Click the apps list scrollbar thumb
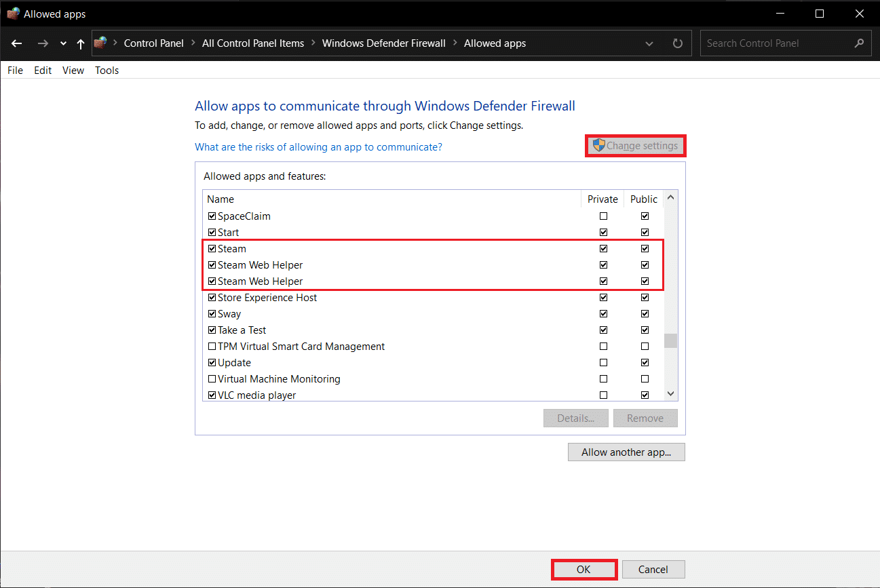880x588 pixels. click(x=670, y=340)
